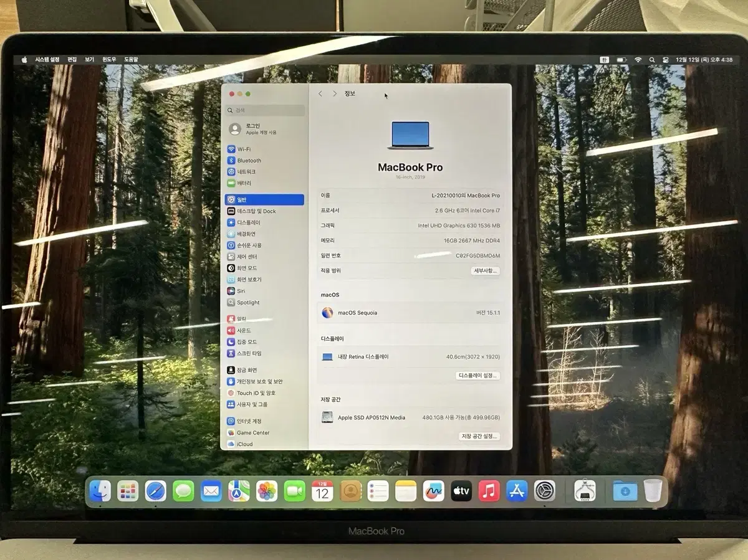Open the Apple menu
The image size is (748, 560).
pyautogui.click(x=24, y=60)
